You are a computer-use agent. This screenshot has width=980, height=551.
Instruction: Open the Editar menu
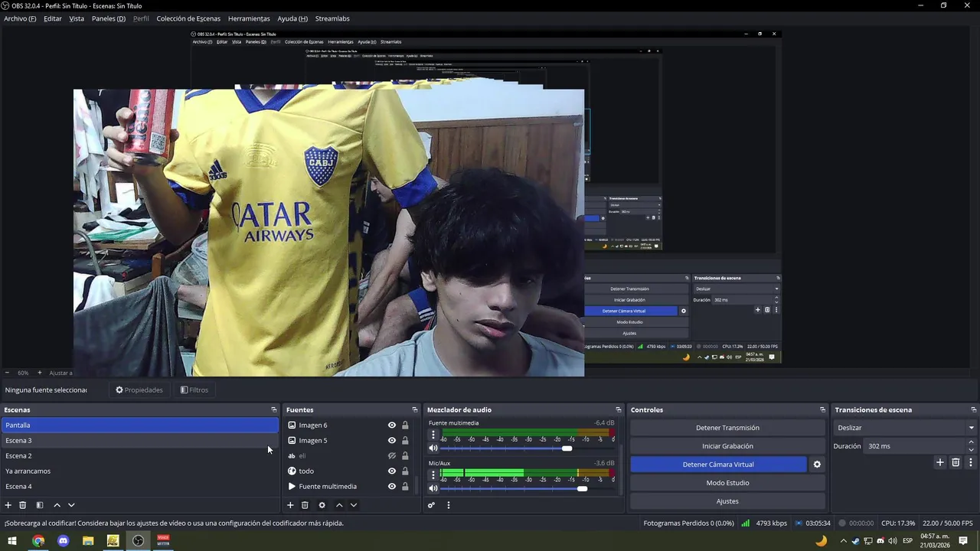pyautogui.click(x=53, y=18)
